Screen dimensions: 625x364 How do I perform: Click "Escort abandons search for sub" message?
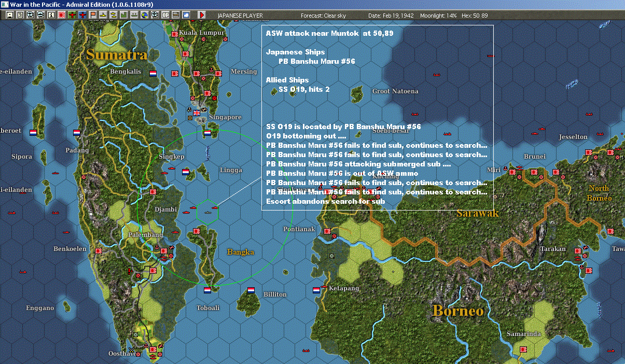[325, 201]
